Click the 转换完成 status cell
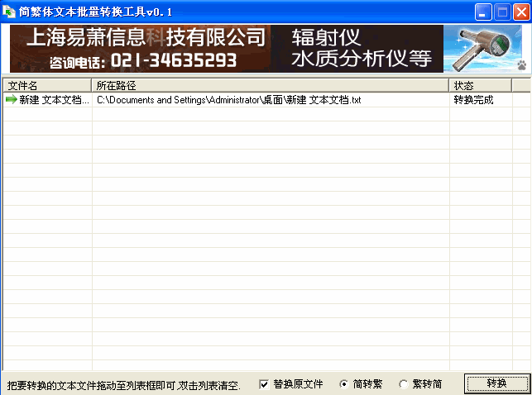 (x=481, y=100)
